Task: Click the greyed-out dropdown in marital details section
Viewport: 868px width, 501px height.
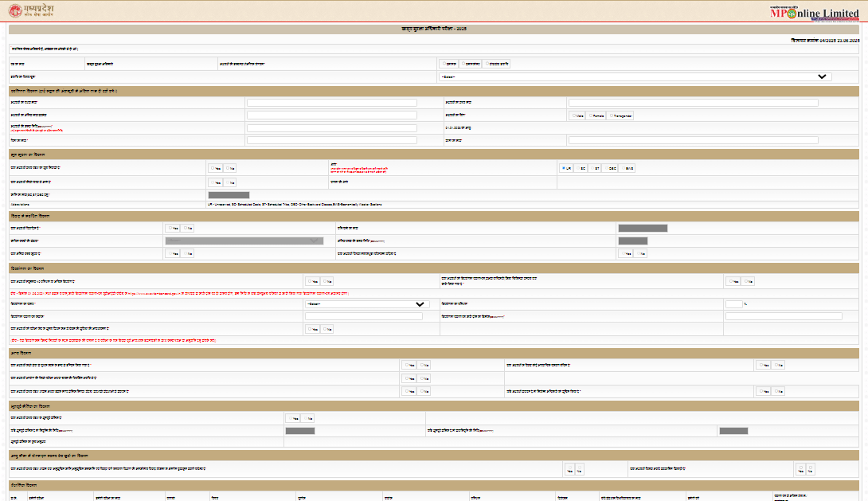Action: click(244, 241)
